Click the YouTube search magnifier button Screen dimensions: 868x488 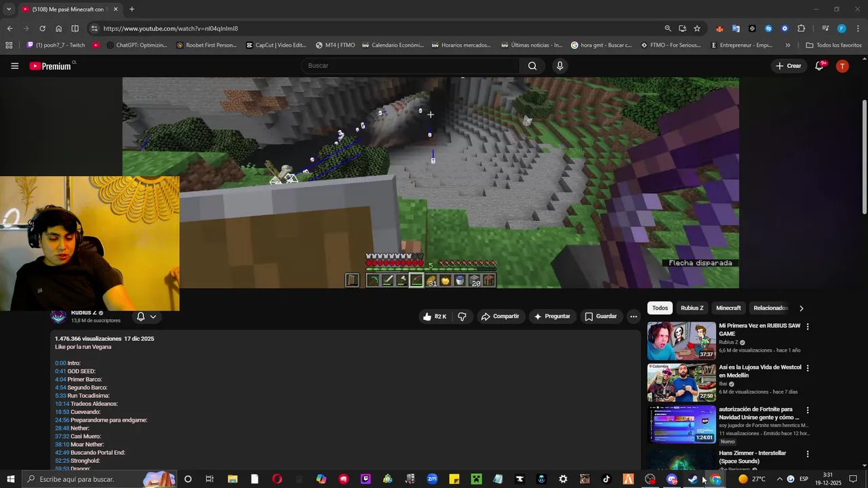click(x=532, y=66)
